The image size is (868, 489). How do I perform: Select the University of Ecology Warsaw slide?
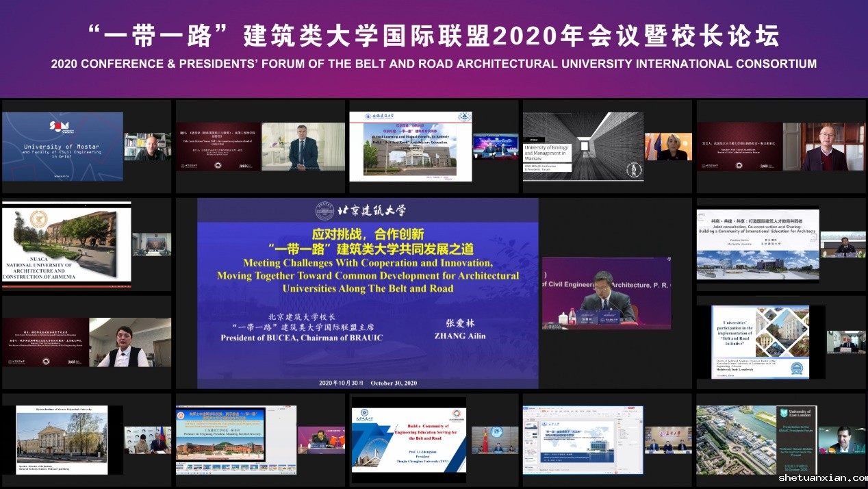click(x=583, y=147)
